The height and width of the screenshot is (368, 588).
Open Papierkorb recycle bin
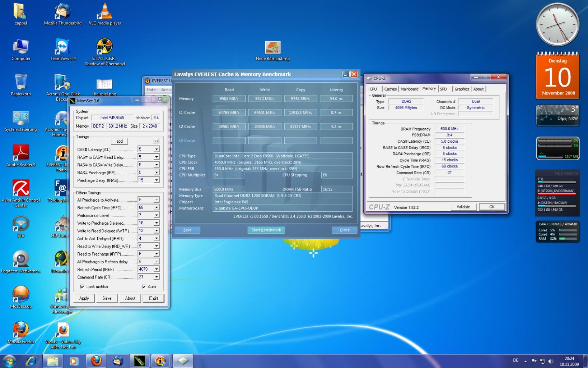[x=21, y=82]
